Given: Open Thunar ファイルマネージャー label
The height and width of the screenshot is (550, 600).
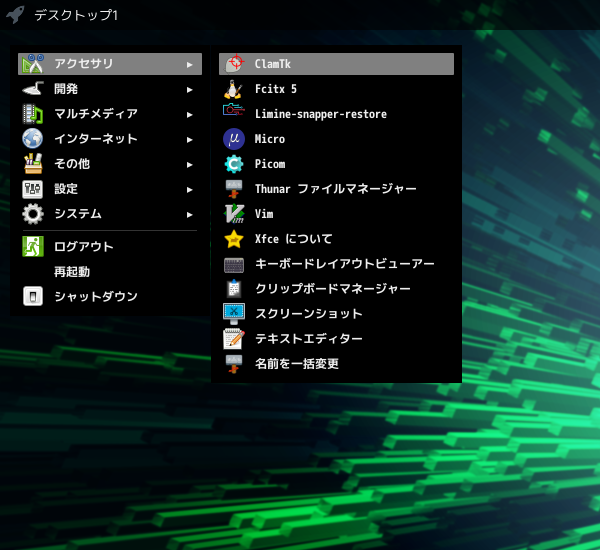Looking at the screenshot, I should click(x=336, y=189).
